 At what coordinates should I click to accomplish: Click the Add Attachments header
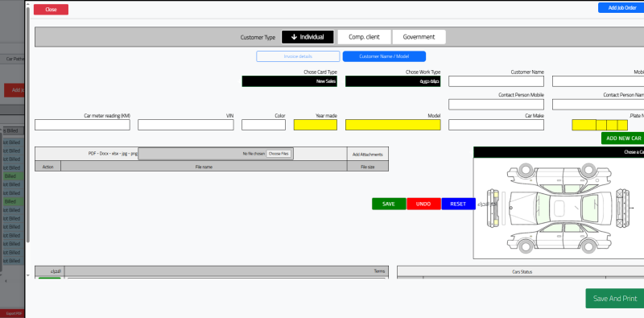point(368,155)
